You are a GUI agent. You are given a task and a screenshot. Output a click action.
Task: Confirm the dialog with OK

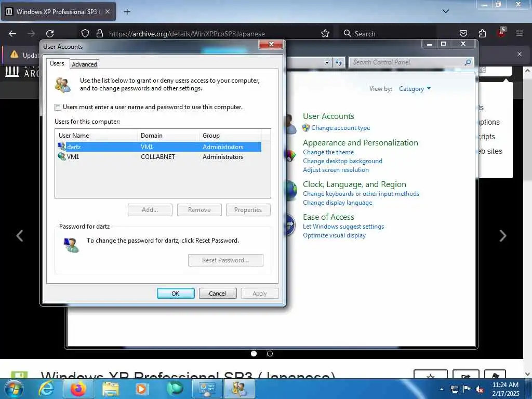tap(176, 294)
